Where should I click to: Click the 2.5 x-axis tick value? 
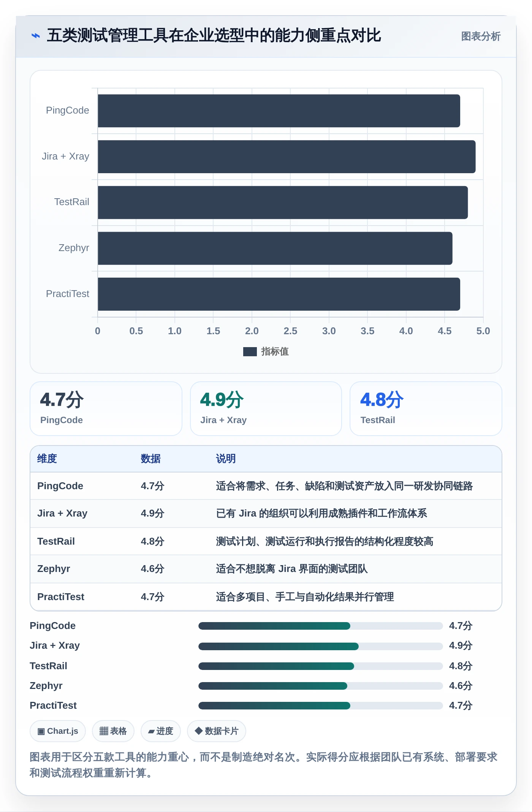coord(290,331)
